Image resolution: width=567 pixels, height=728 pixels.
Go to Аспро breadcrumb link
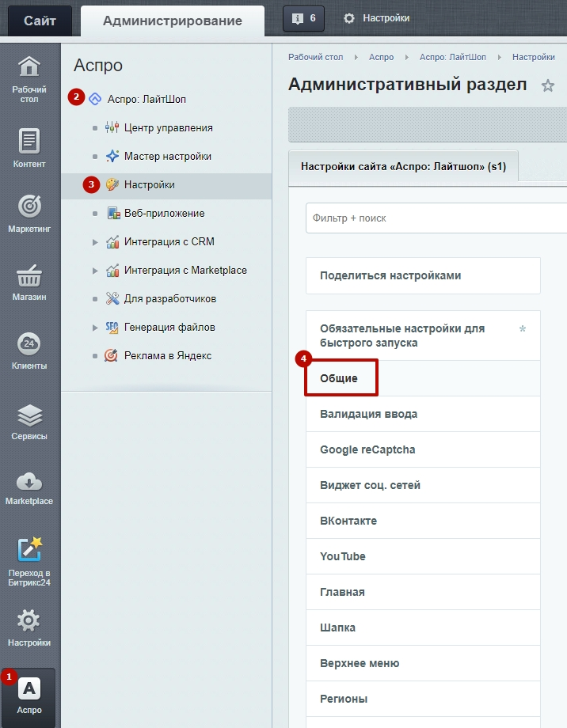pos(381,57)
